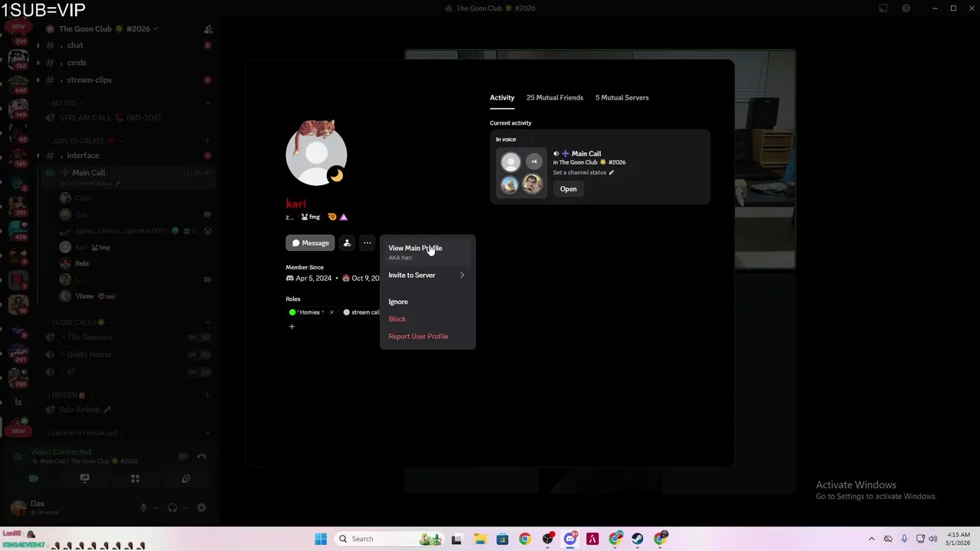Open the help icon in title bar
Image resolution: width=980 pixels, height=551 pixels.
pos(906,8)
